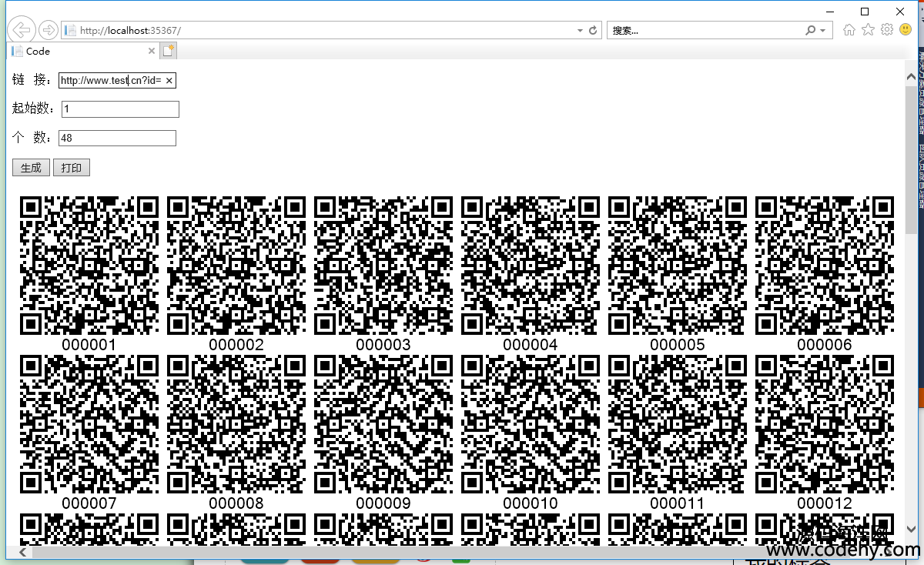
Task: Open a new tab button
Action: (168, 51)
